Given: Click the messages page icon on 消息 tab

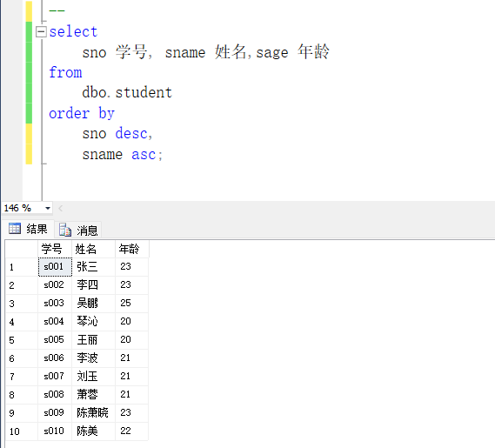Looking at the screenshot, I should [x=65, y=230].
